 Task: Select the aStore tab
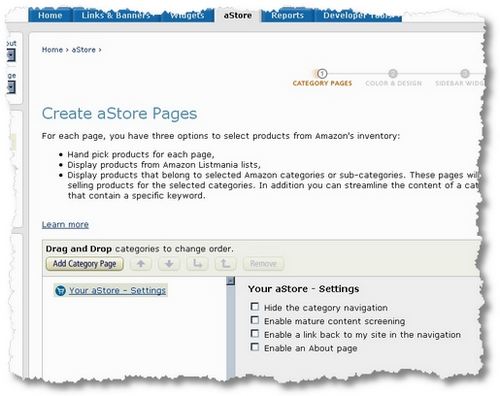tap(238, 15)
